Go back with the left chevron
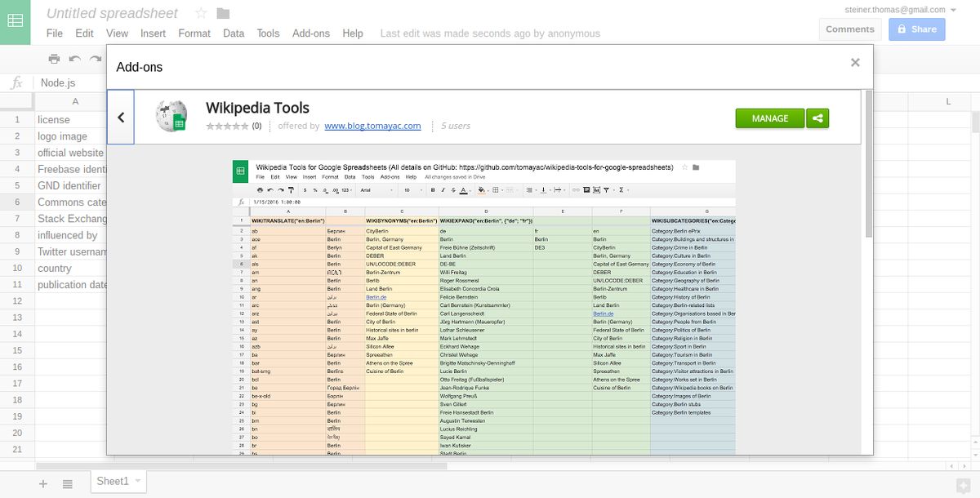 [121, 118]
